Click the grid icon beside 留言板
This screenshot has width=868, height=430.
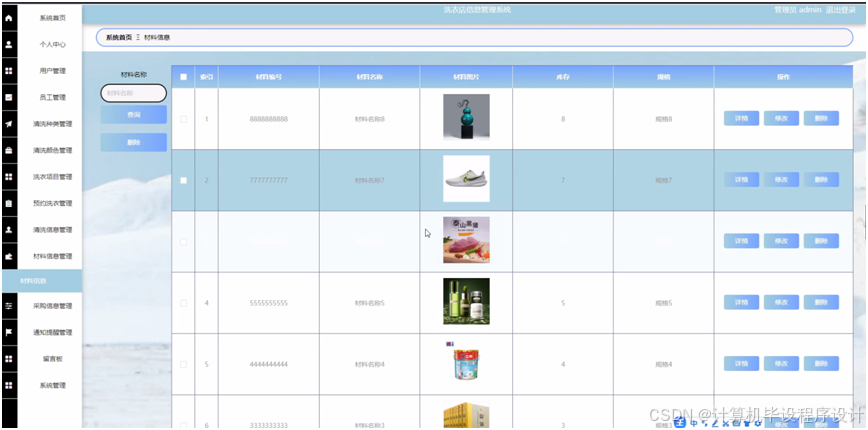pos(8,359)
